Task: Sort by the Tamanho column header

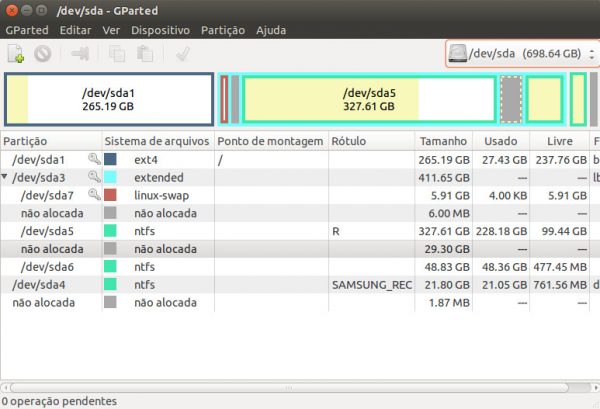Action: point(443,141)
